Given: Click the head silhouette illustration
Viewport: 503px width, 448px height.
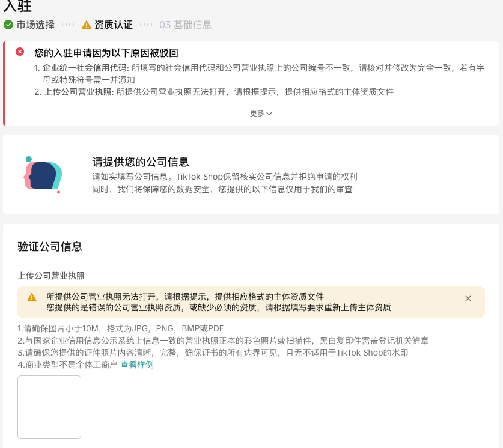Looking at the screenshot, I should pyautogui.click(x=43, y=174).
